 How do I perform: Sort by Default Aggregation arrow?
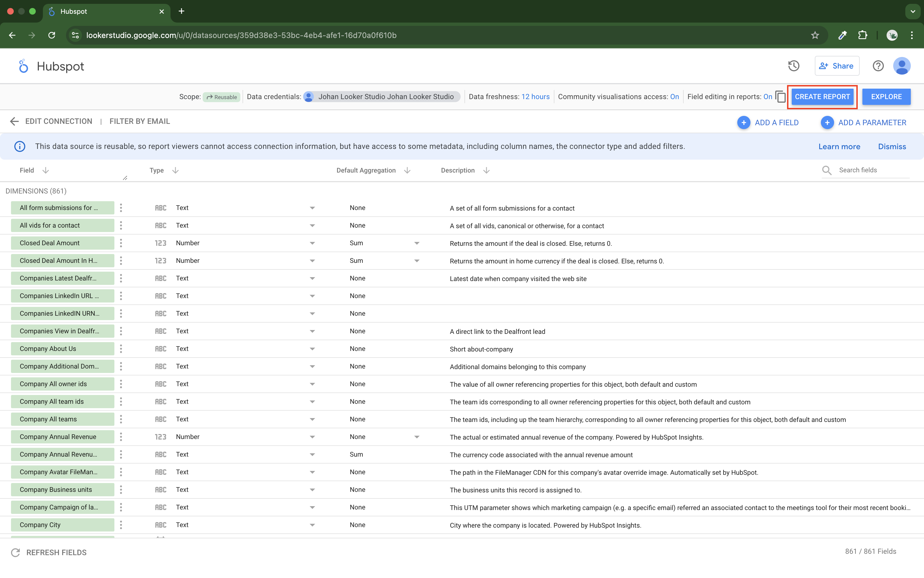tap(407, 170)
